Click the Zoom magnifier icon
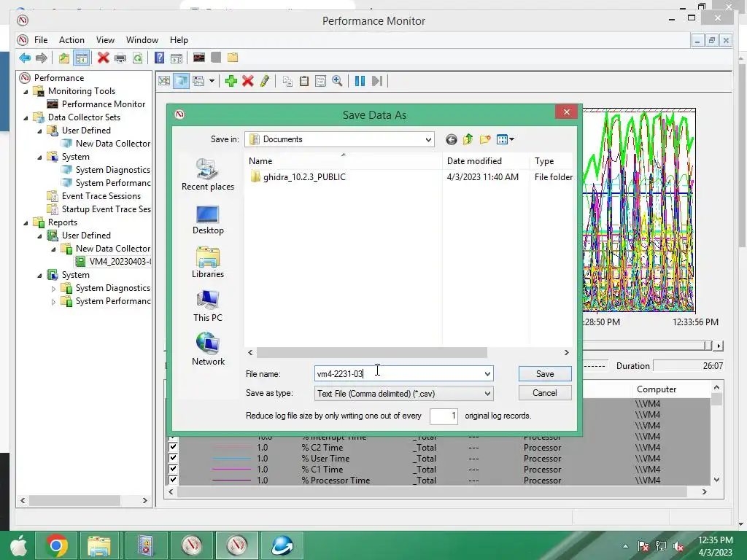Image resolution: width=747 pixels, height=560 pixels. click(x=337, y=81)
